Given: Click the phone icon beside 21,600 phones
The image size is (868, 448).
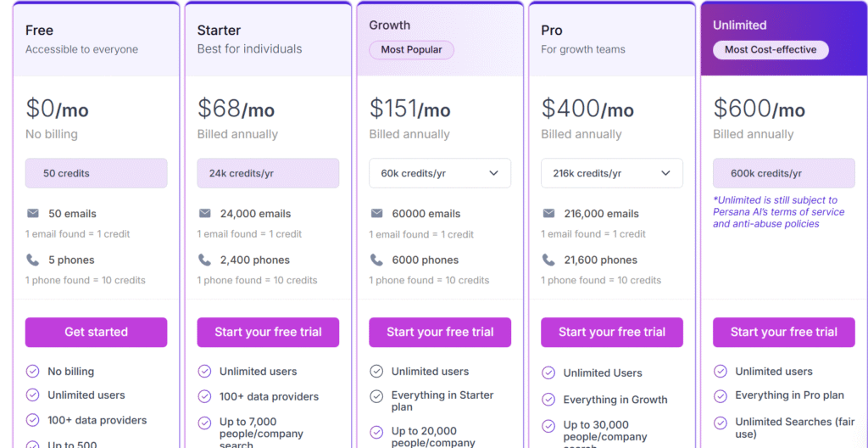Looking at the screenshot, I should [x=548, y=260].
